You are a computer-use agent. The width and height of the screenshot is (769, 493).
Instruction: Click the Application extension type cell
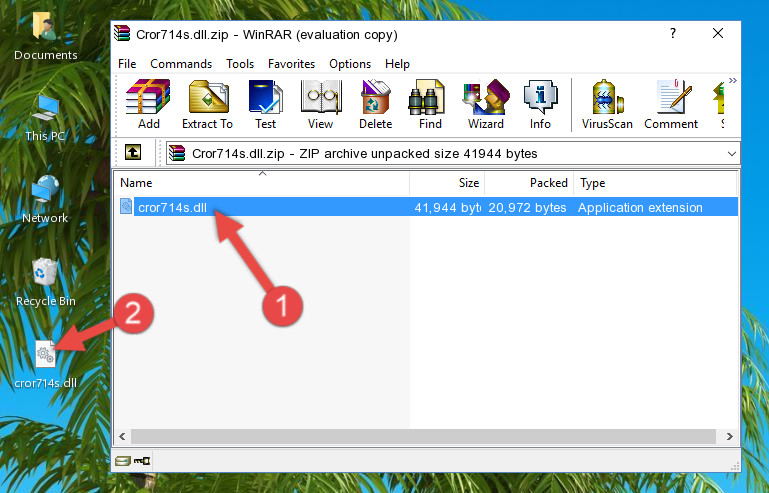point(640,208)
